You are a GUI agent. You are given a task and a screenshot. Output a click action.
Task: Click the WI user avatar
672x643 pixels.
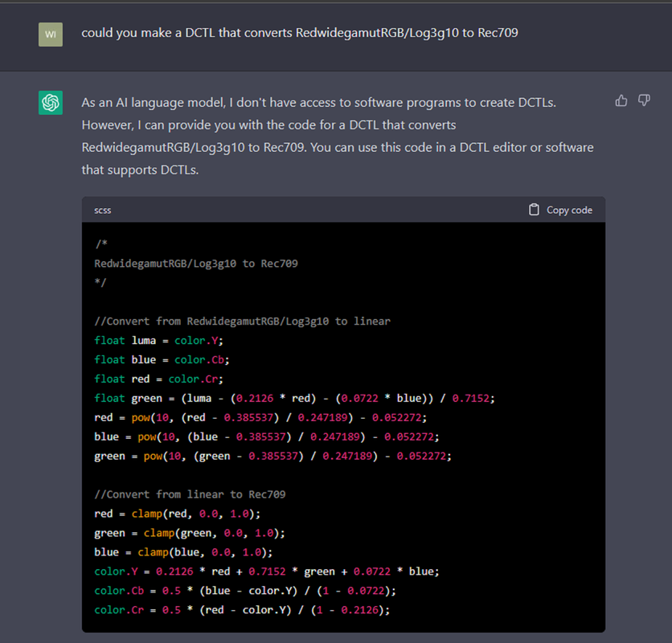pos(51,35)
